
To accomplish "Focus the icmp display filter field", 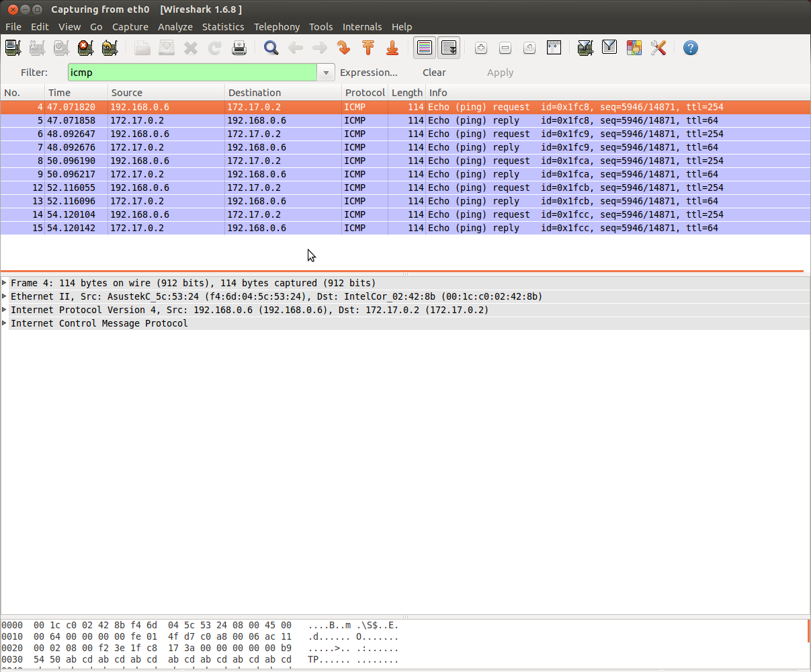I will click(192, 73).
